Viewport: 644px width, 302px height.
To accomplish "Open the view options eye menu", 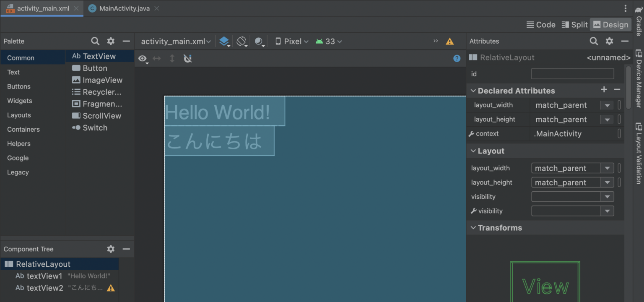I will tap(143, 59).
